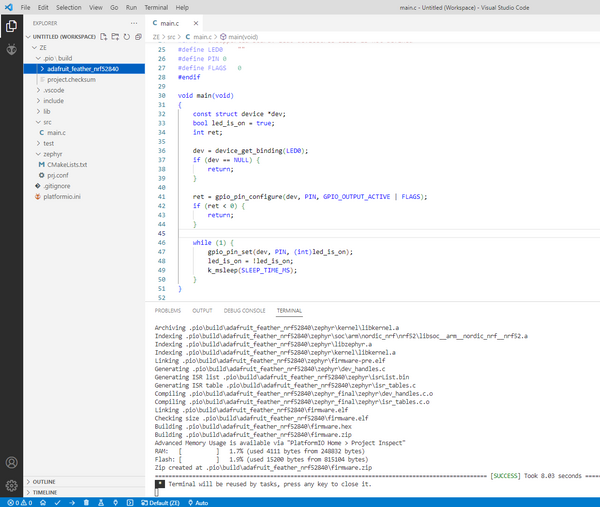
Task: Open Explorer views and more actions menu
Action: 134,23
